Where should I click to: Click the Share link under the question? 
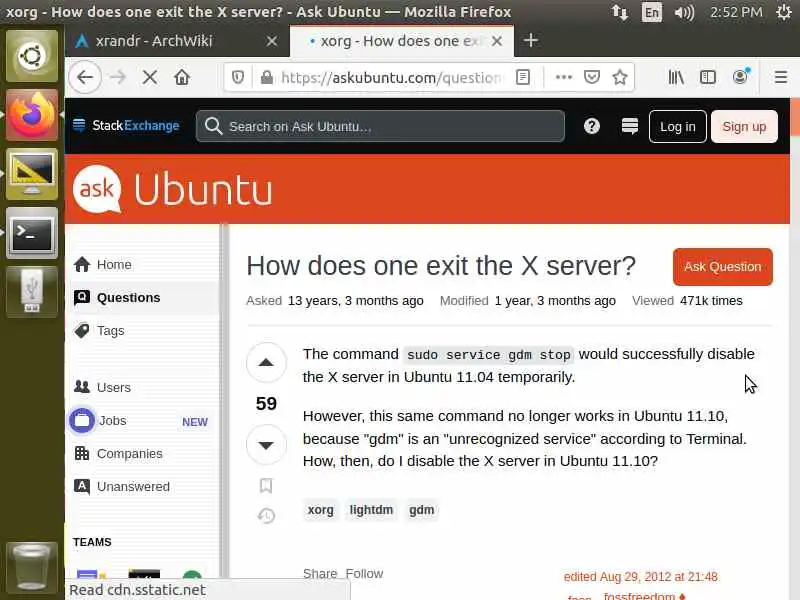[320, 573]
